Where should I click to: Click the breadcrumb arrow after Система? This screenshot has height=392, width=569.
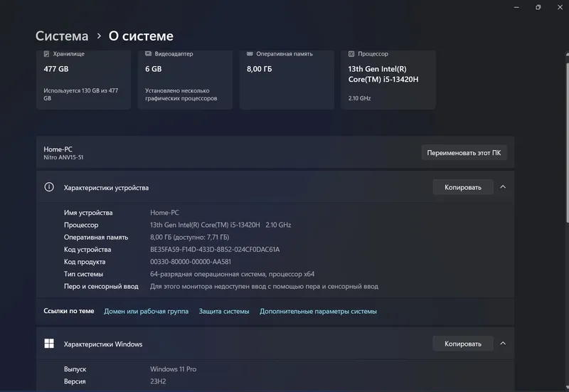[x=99, y=36]
